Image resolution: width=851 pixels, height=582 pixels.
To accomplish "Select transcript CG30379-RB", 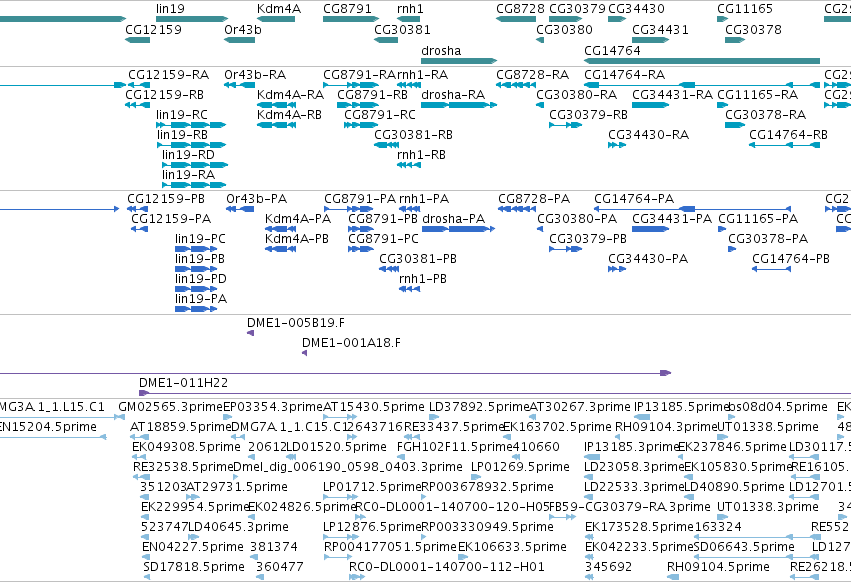I will pos(565,125).
